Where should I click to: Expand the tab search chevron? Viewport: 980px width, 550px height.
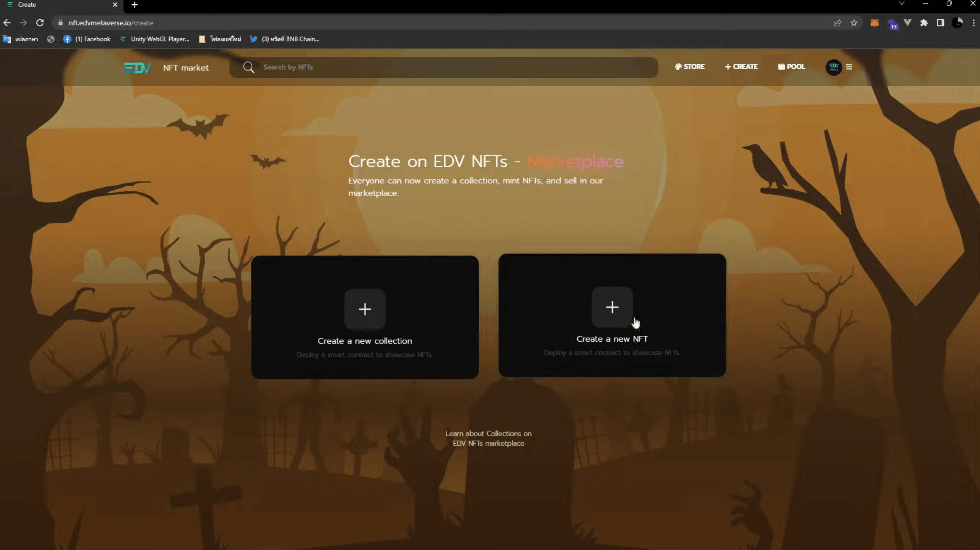(x=902, y=3)
